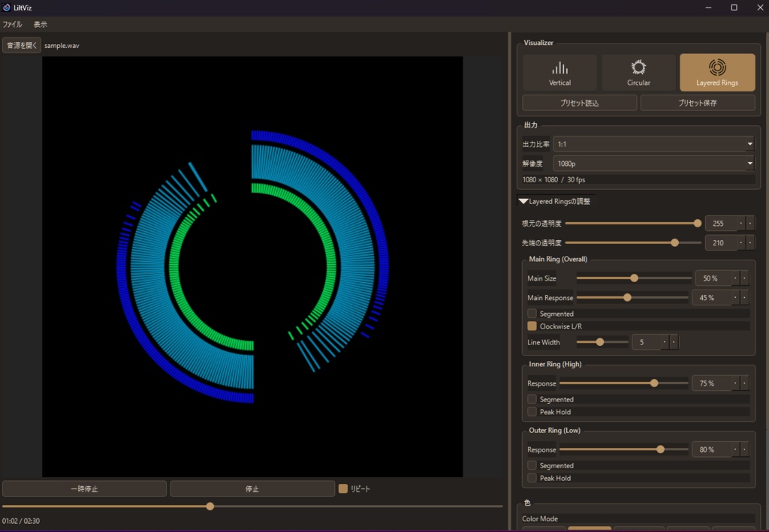Click the 根元の透明度 value field showing 255
This screenshot has height=532, width=769.
point(721,224)
